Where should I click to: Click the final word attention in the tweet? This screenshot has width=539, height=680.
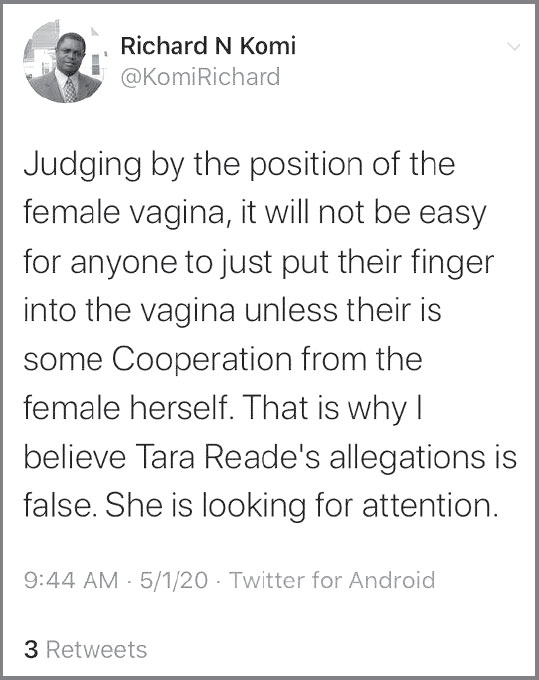click(429, 505)
